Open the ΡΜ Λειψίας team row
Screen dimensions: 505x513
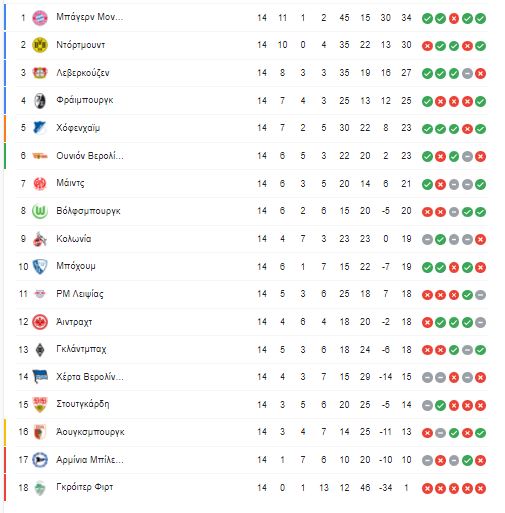(x=252, y=294)
